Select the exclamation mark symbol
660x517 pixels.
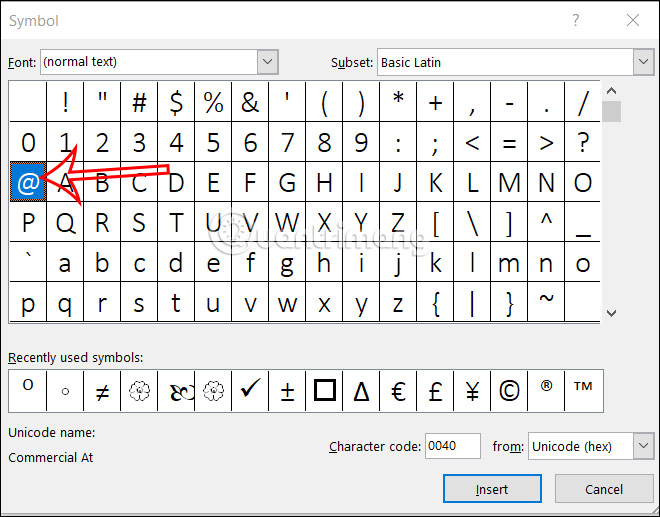pyautogui.click(x=65, y=102)
